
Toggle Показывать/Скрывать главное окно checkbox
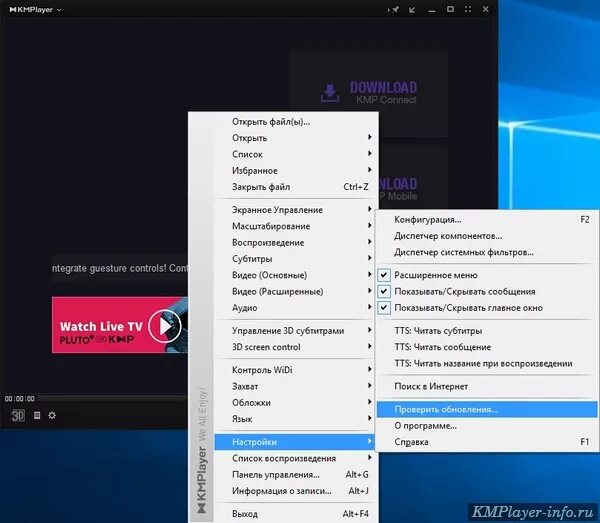click(x=384, y=307)
